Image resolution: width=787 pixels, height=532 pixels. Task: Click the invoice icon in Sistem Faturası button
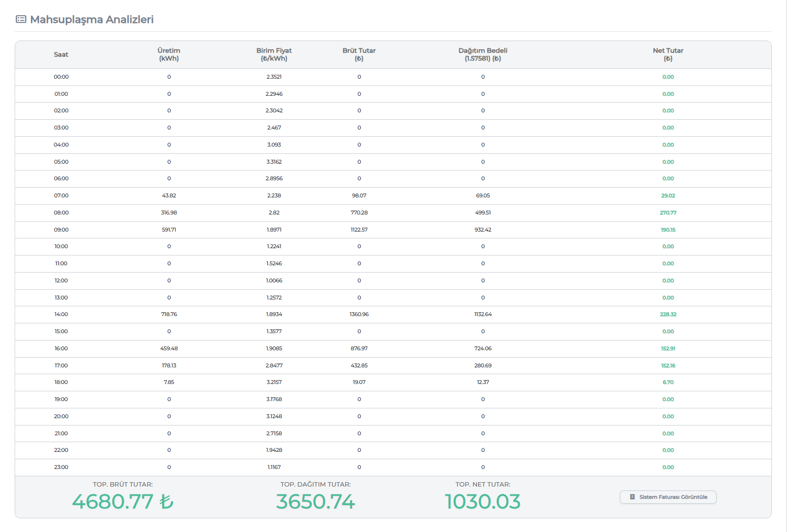point(632,497)
